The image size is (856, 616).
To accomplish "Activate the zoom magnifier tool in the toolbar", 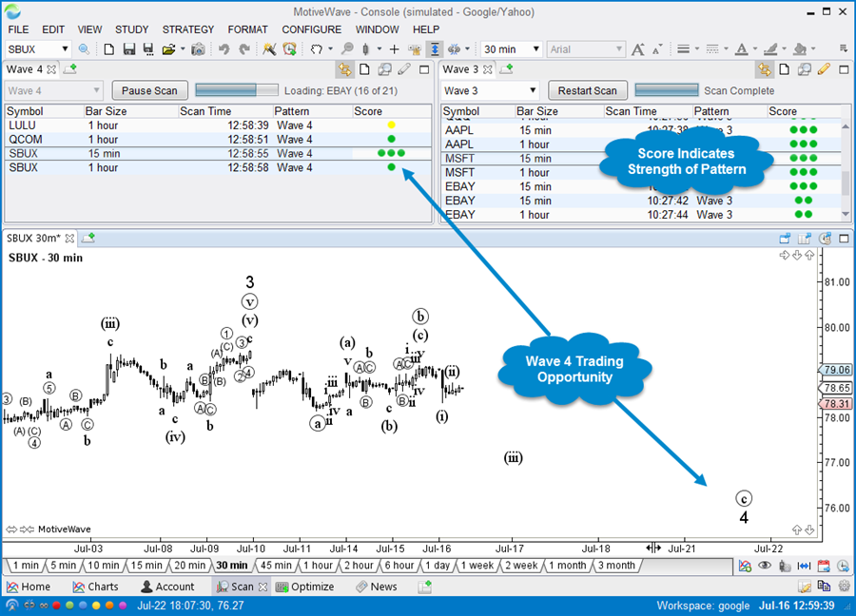I will 347,49.
